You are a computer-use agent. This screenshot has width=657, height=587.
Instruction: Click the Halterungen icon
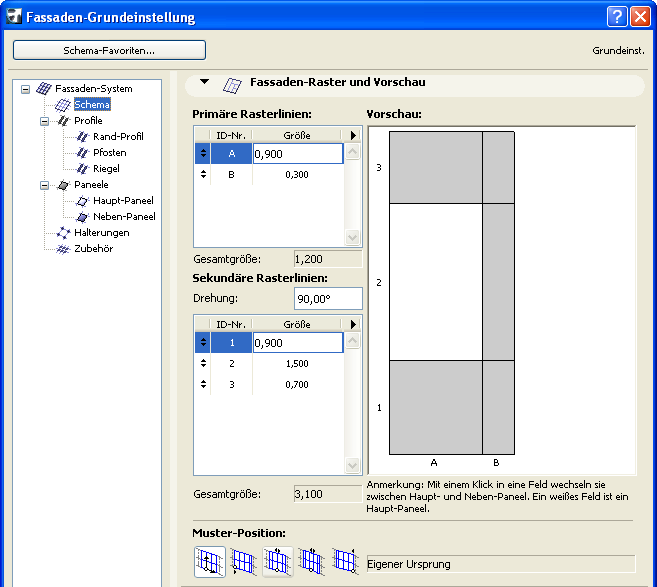63,233
